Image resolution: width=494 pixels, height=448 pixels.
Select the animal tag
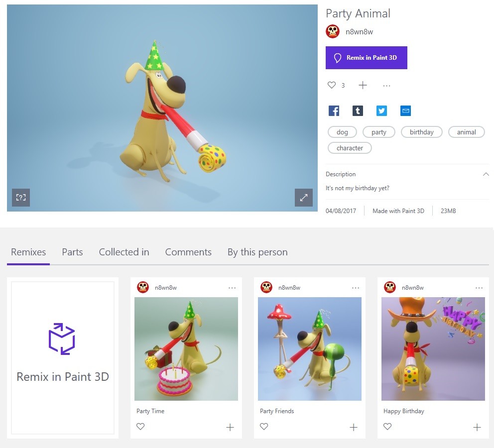(x=466, y=132)
